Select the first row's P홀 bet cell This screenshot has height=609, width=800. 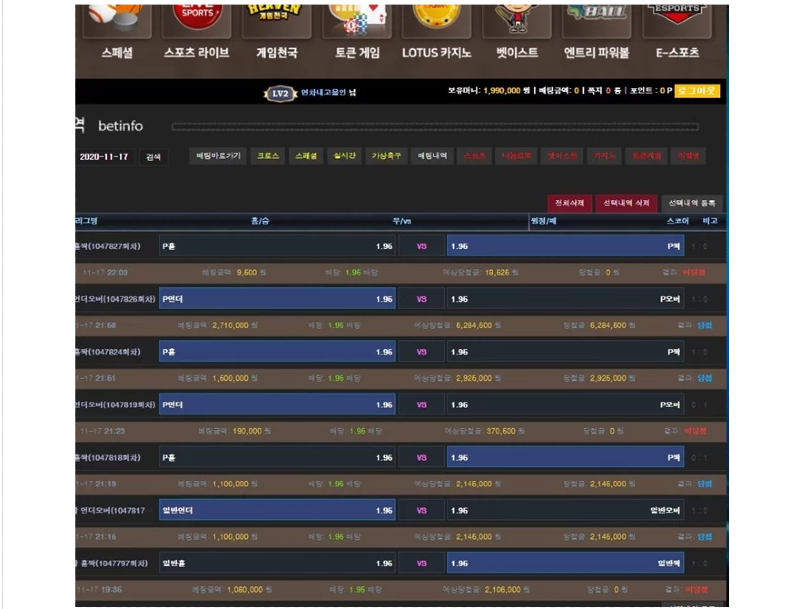coord(277,246)
